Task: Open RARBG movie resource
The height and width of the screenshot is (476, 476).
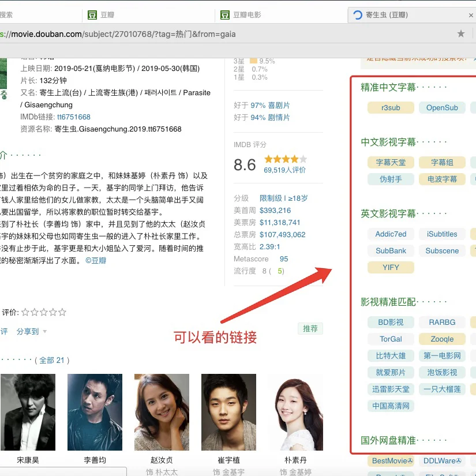Action: coord(442,322)
